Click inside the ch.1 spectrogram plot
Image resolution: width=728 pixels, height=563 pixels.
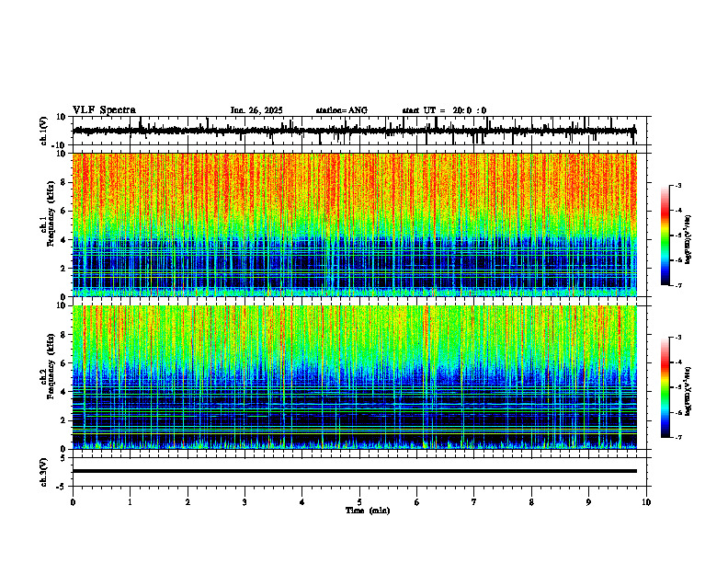[354, 224]
